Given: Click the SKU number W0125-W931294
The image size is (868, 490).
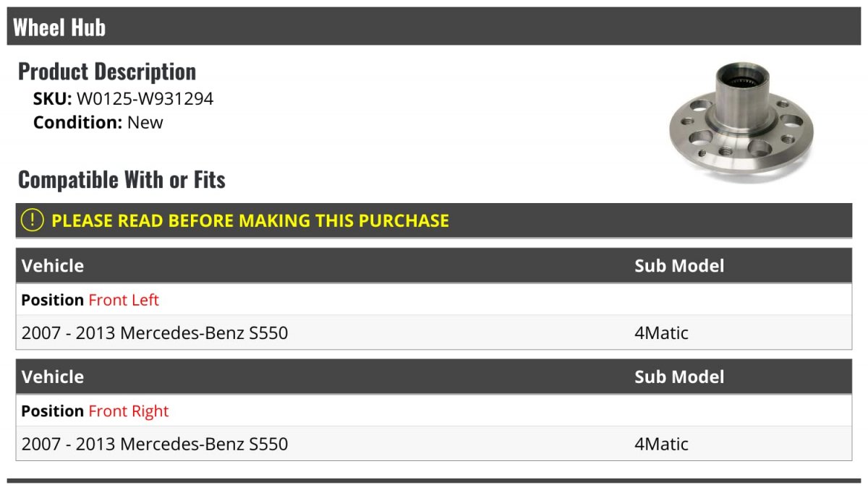Looking at the screenshot, I should click(x=145, y=99).
